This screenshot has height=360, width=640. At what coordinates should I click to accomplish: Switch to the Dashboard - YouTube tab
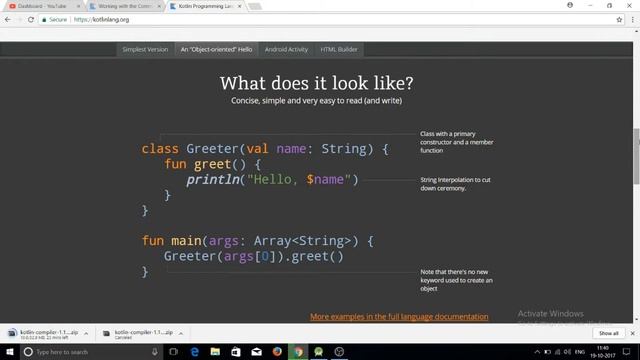[x=42, y=6]
